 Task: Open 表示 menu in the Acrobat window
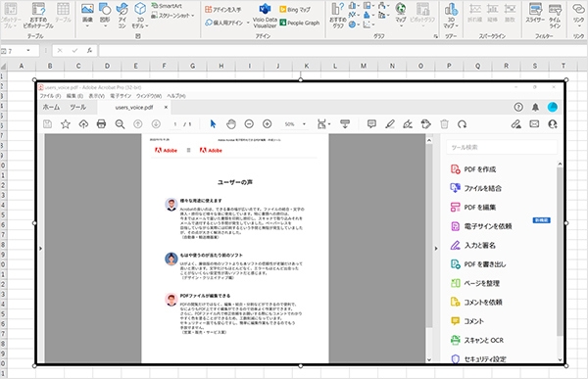(x=96, y=96)
